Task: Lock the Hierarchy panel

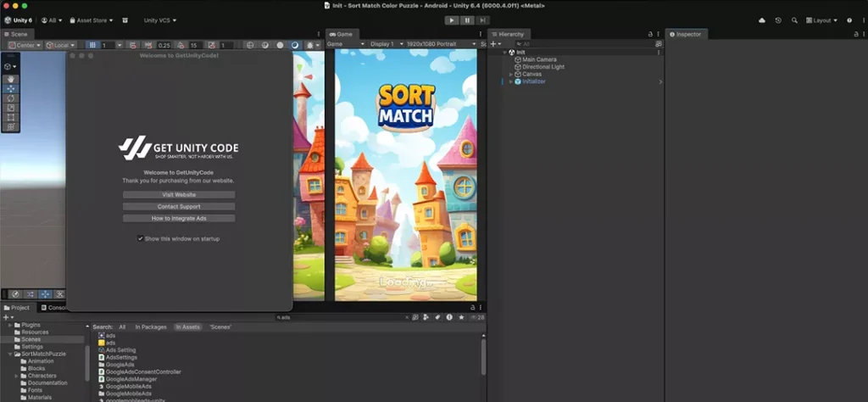Action: click(x=650, y=34)
